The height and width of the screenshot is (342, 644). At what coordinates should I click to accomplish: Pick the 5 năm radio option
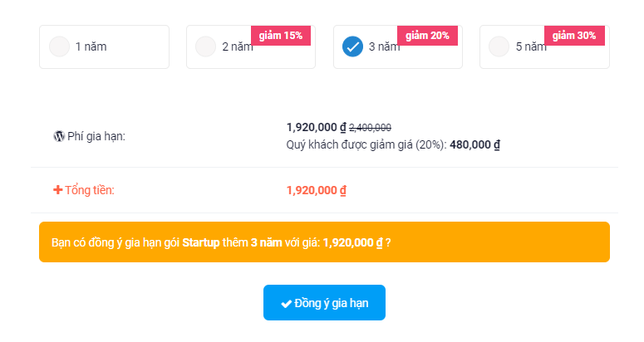pos(499,46)
